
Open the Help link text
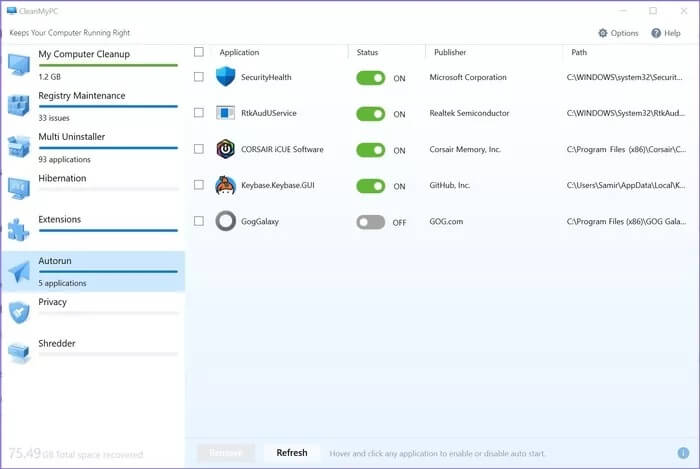(672, 33)
